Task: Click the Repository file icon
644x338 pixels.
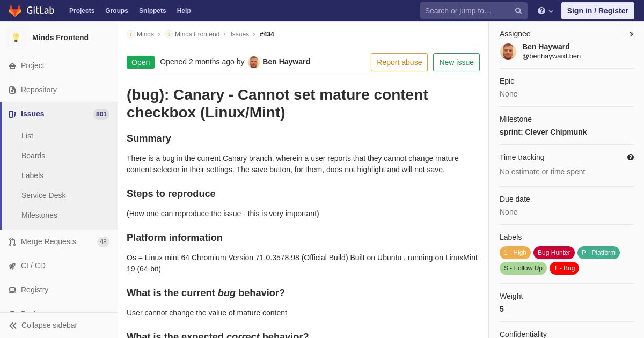Action: click(12, 90)
